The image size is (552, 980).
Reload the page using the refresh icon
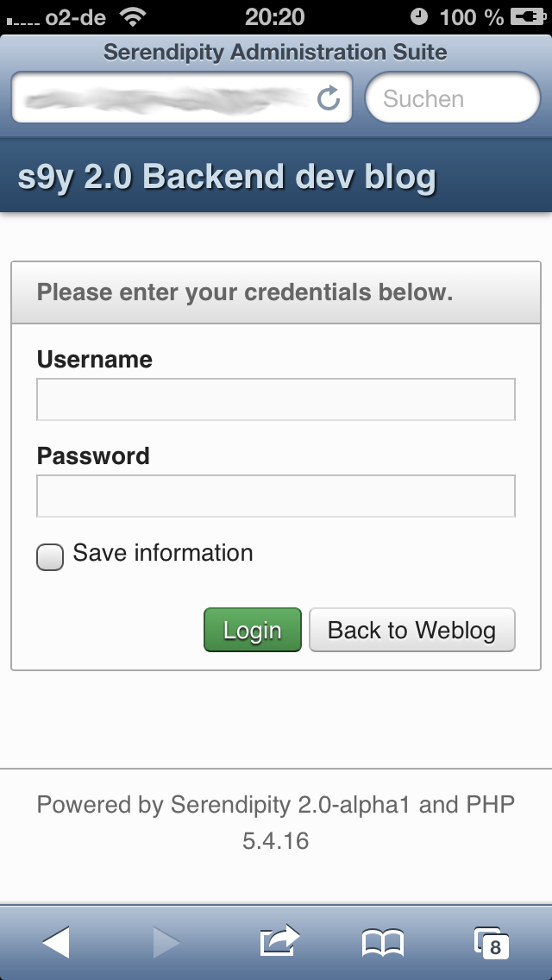(x=329, y=98)
